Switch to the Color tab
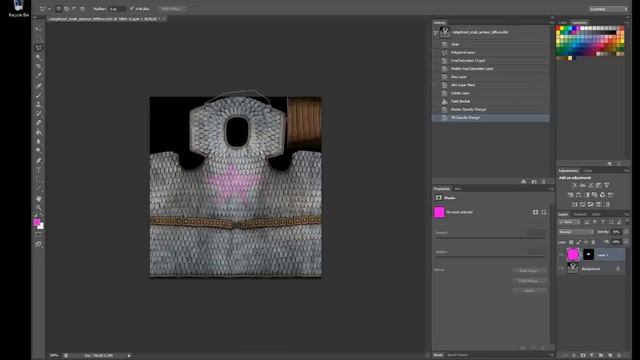 pos(562,22)
